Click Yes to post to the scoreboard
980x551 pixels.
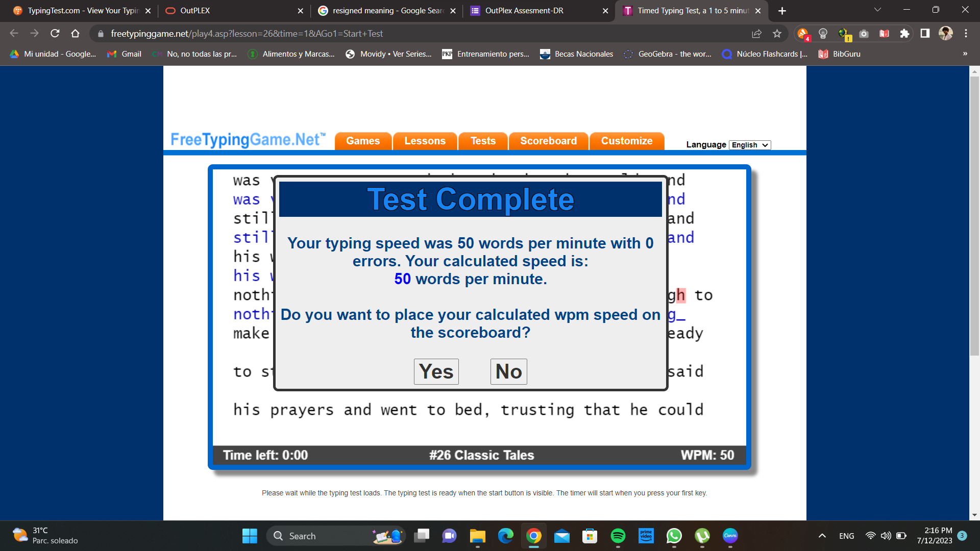point(436,371)
